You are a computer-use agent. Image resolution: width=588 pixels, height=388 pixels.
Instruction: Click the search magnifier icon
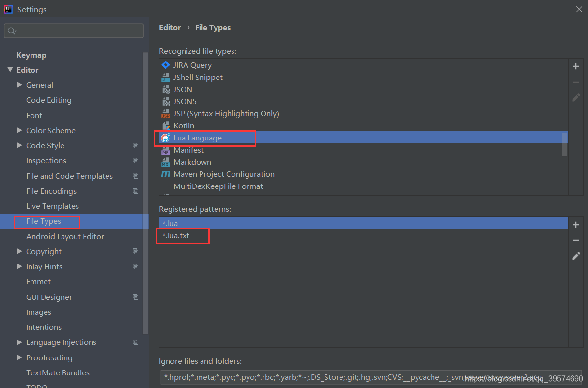pyautogui.click(x=12, y=31)
